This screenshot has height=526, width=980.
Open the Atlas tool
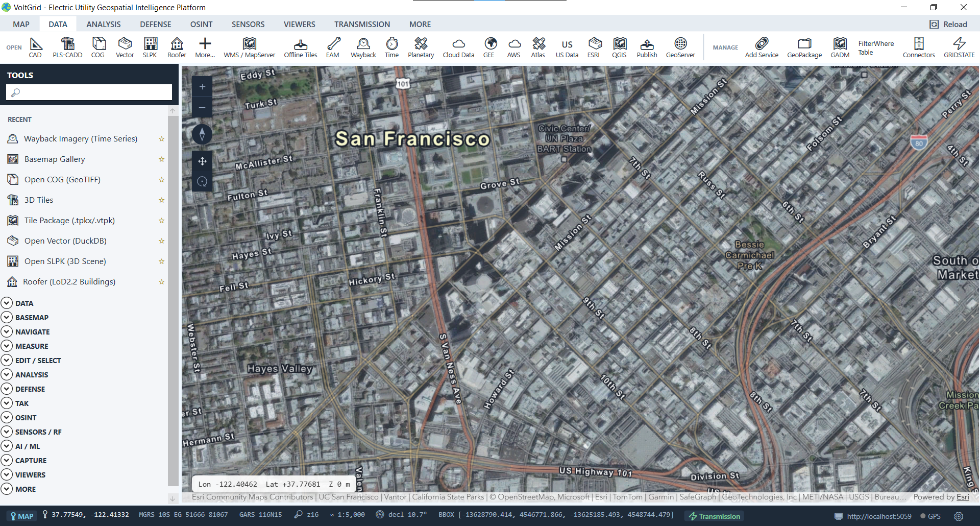[x=538, y=47]
